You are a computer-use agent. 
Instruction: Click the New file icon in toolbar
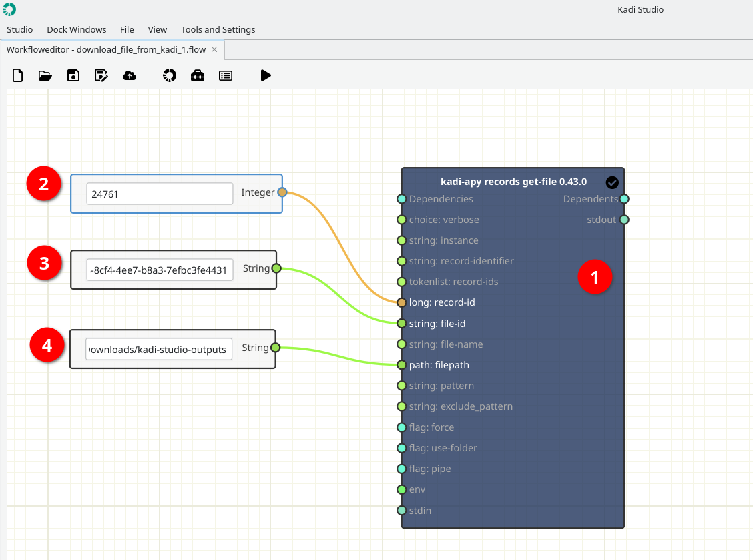click(18, 75)
